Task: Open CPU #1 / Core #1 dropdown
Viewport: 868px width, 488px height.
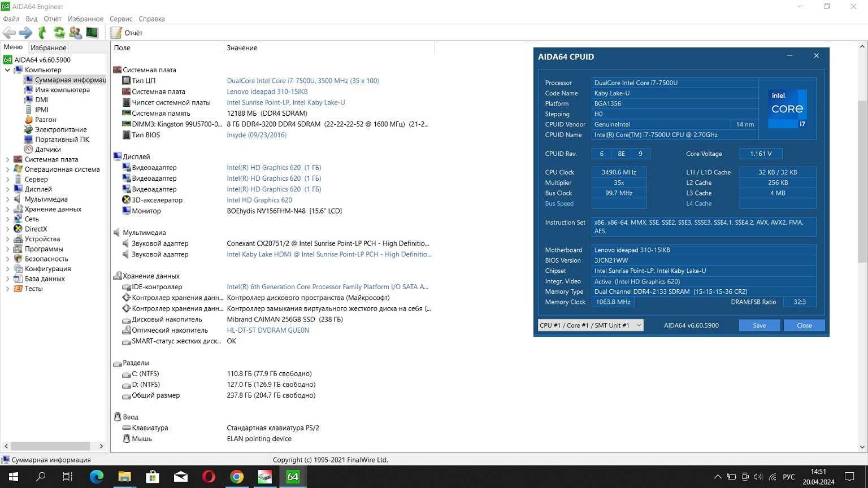Action: 591,325
